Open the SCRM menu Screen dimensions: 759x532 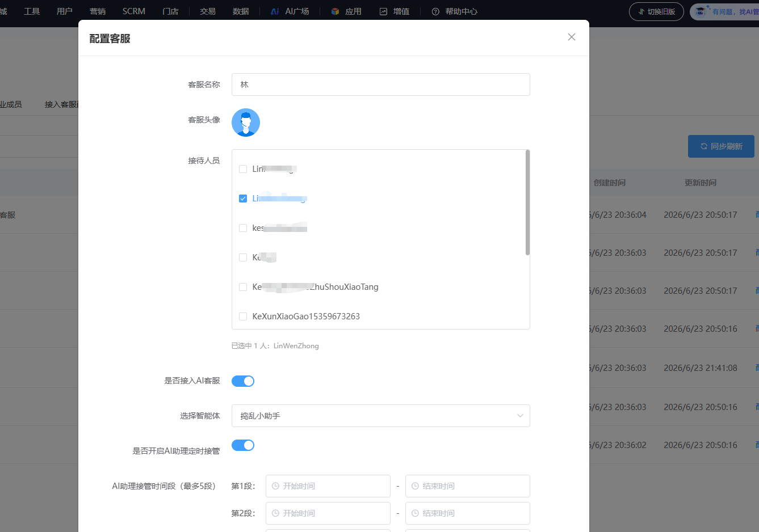[134, 11]
